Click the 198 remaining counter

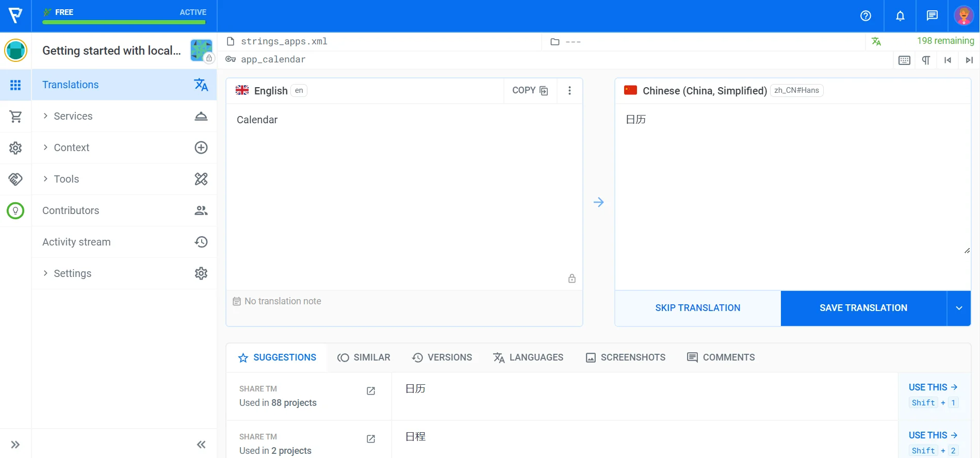[x=945, y=41]
